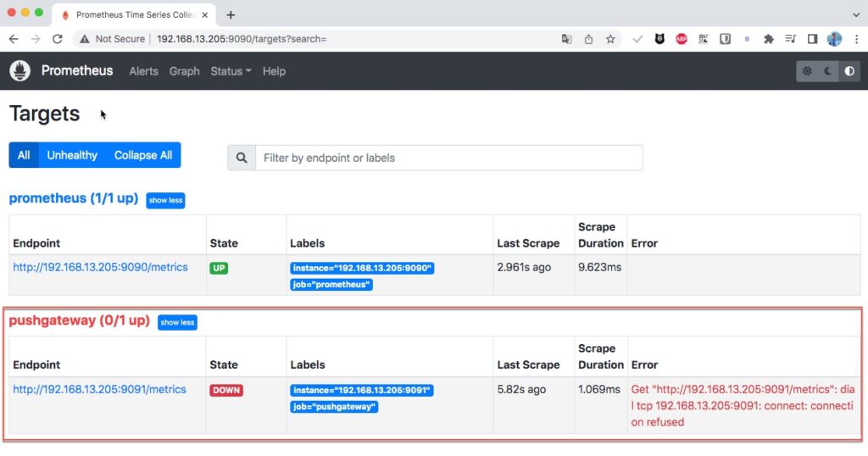Reload the page with the refresh icon
Viewport: 868px width, 456px height.
[57, 39]
